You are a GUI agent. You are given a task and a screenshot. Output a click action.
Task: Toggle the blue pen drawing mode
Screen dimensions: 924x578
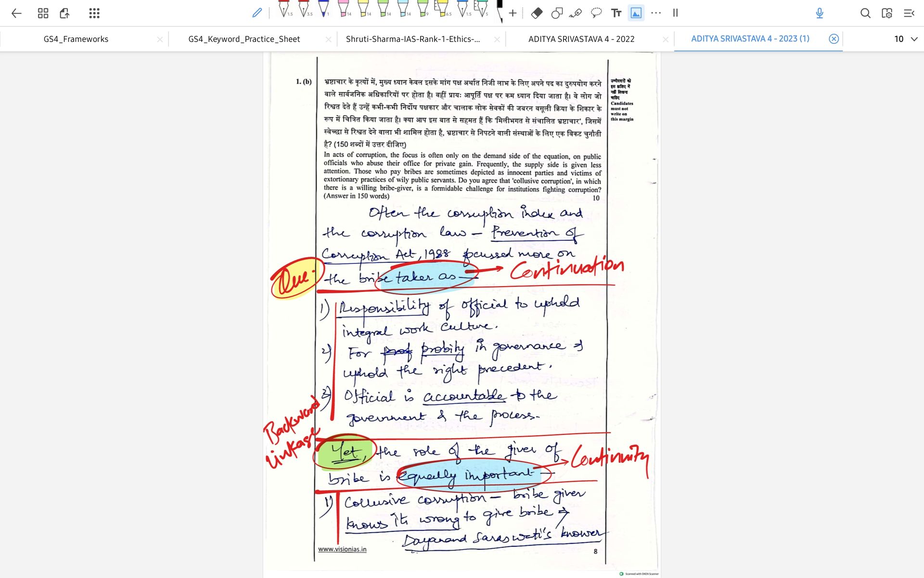[257, 13]
